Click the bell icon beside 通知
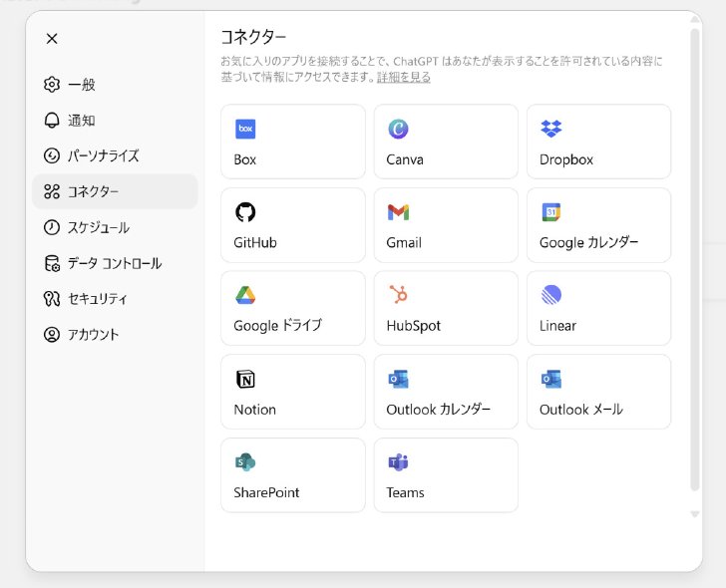 tap(52, 121)
